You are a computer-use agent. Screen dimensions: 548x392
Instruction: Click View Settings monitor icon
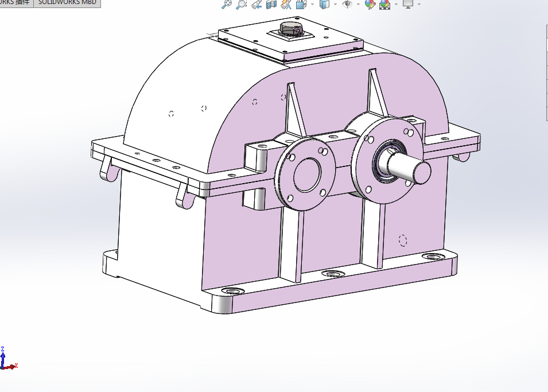(x=408, y=4)
